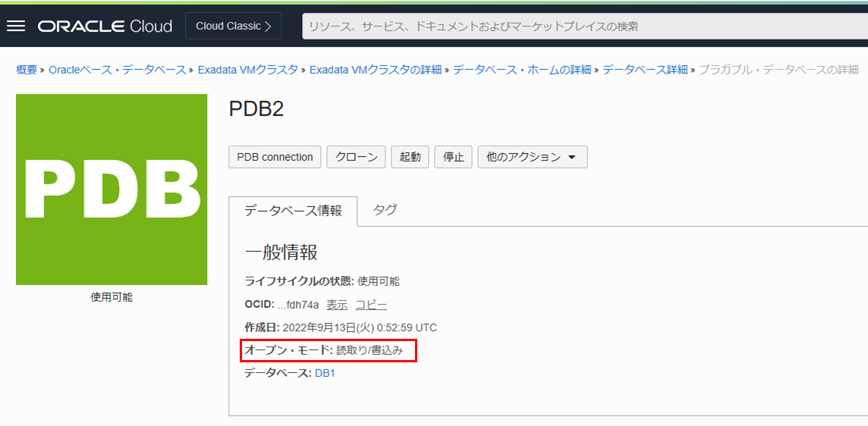
Task: Click the resource search field
Action: click(x=584, y=26)
